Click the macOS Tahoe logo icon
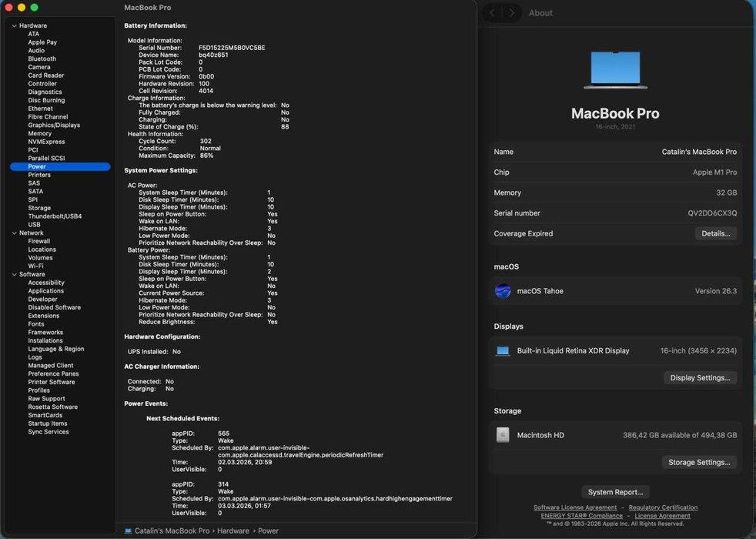 (503, 291)
